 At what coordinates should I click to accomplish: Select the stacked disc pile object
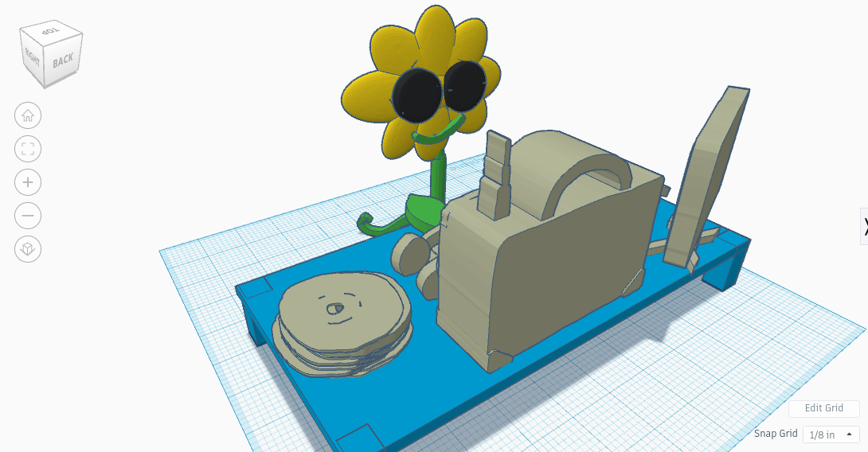point(343,324)
